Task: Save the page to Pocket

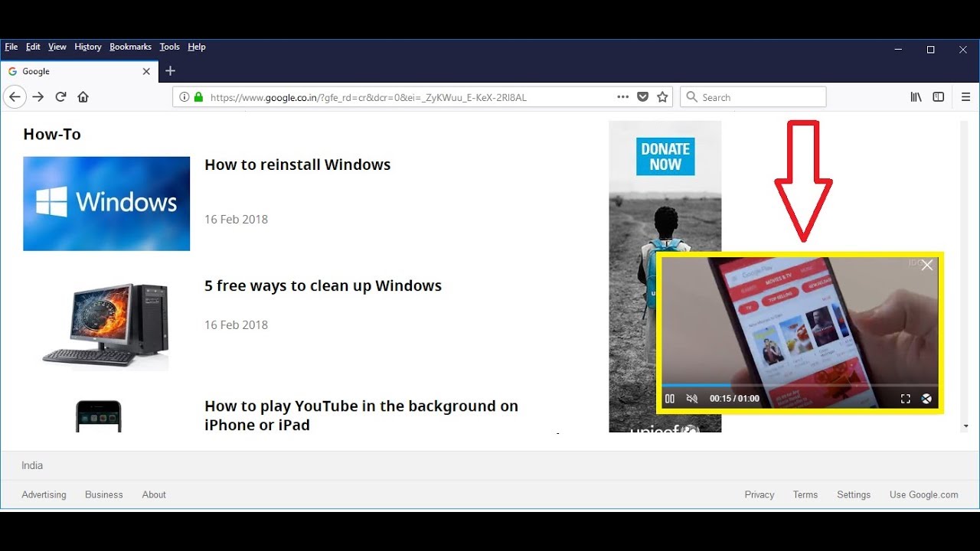Action: (x=643, y=97)
